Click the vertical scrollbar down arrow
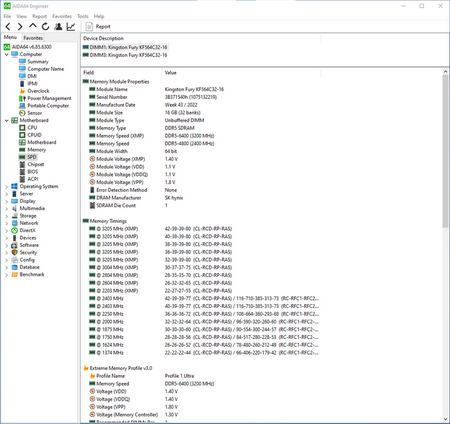The height and width of the screenshot is (424, 450). pos(445,419)
